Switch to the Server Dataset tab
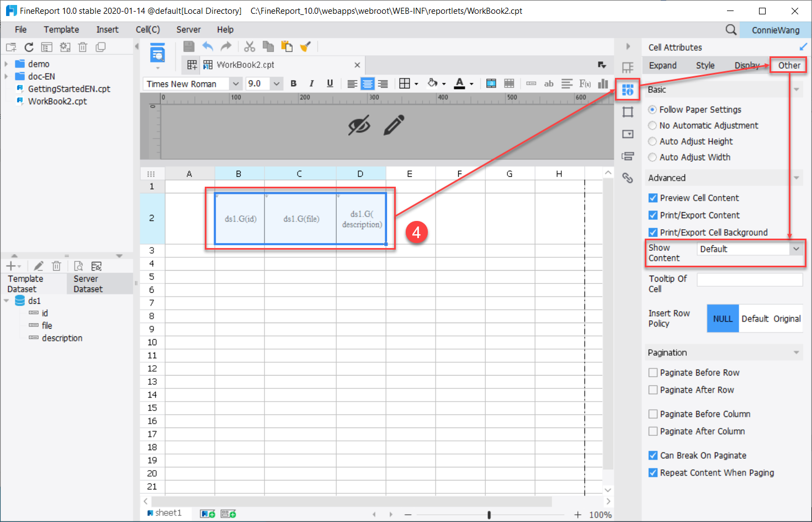 click(x=100, y=284)
